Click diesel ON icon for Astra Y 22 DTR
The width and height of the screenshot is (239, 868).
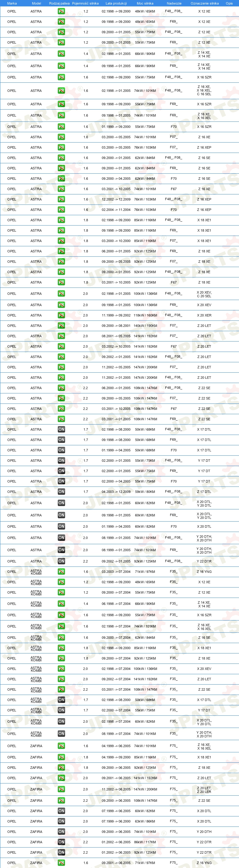61,561
